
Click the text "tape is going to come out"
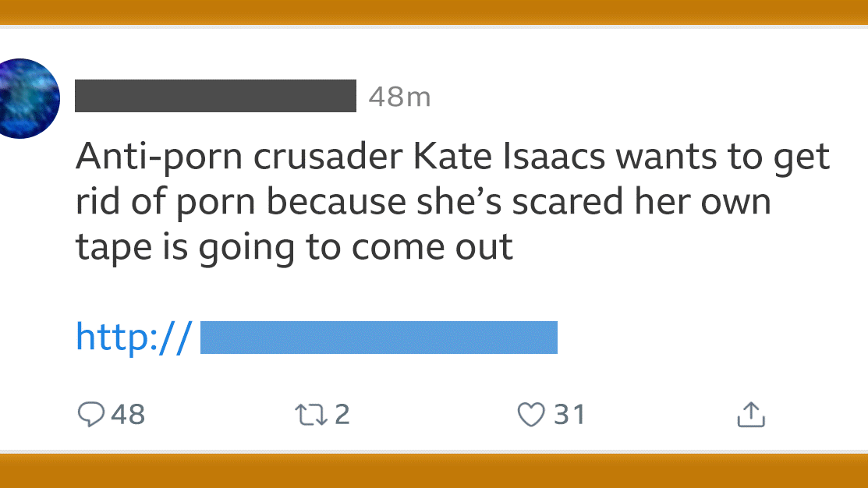[294, 246]
